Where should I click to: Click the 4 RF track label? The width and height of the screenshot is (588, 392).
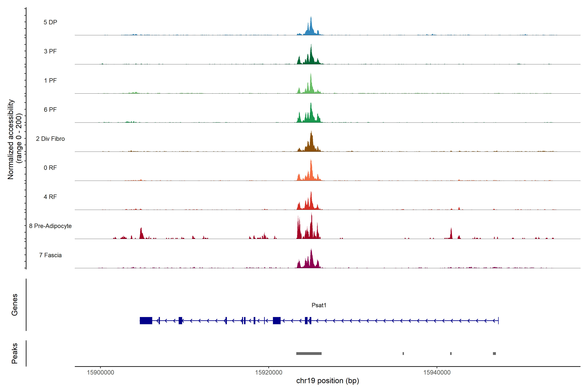tap(50, 197)
